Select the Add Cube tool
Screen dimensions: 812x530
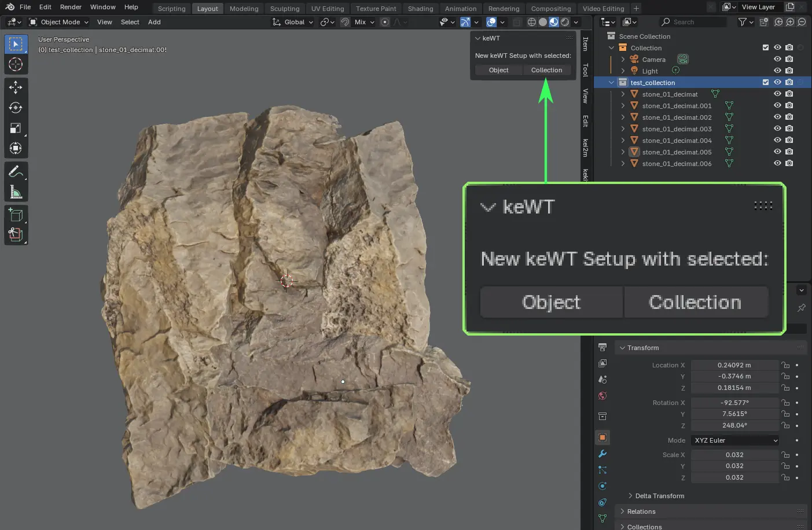pos(16,215)
